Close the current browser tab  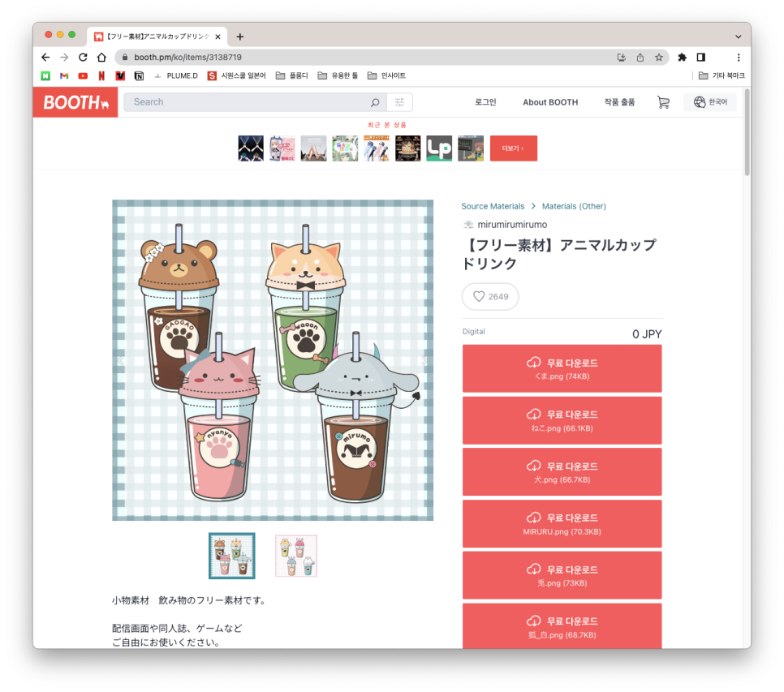[218, 37]
